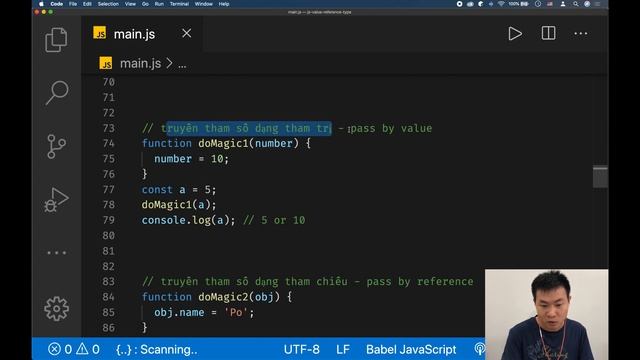Click '// 5 or 10' comment
Image resolution: width=640 pixels, height=360 pixels.
[274, 220]
